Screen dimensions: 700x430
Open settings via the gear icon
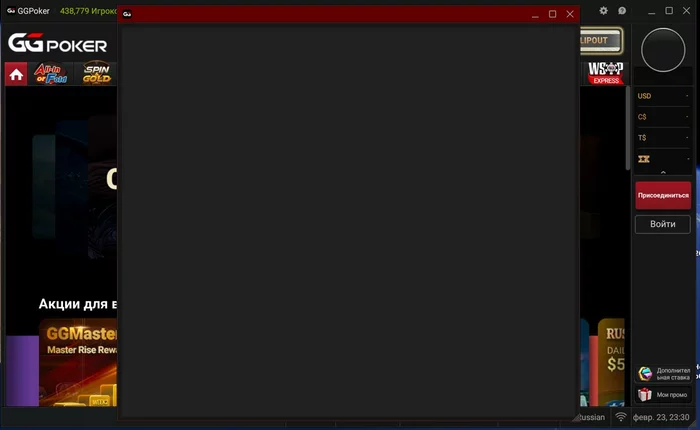(x=604, y=11)
